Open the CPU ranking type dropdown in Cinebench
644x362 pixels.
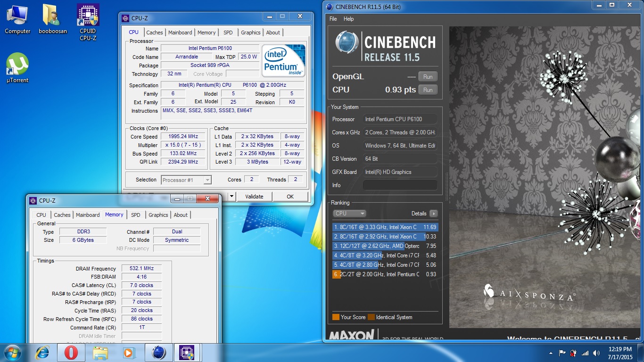click(349, 214)
